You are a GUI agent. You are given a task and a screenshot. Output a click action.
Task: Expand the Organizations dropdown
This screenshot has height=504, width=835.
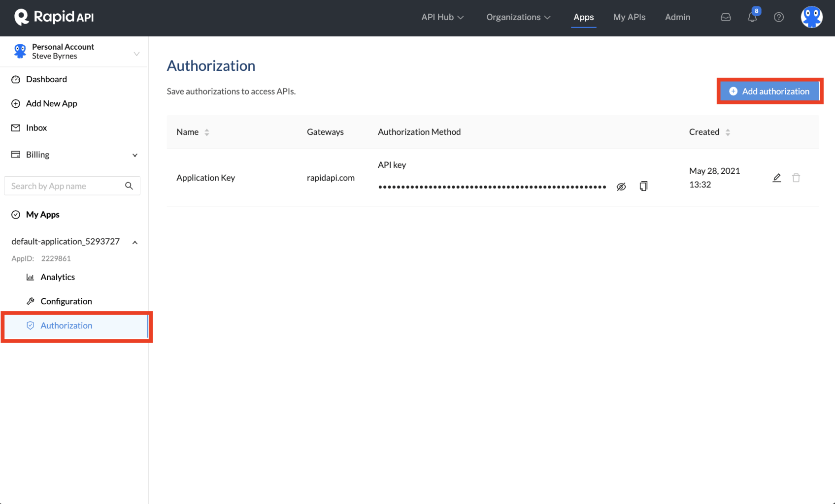click(518, 17)
